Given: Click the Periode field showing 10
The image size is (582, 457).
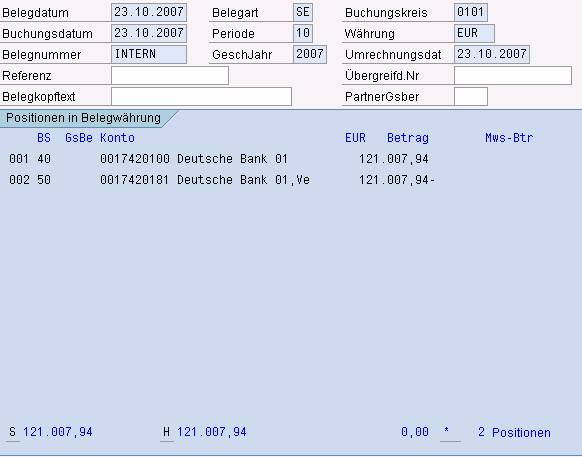Looking at the screenshot, I should 303,33.
